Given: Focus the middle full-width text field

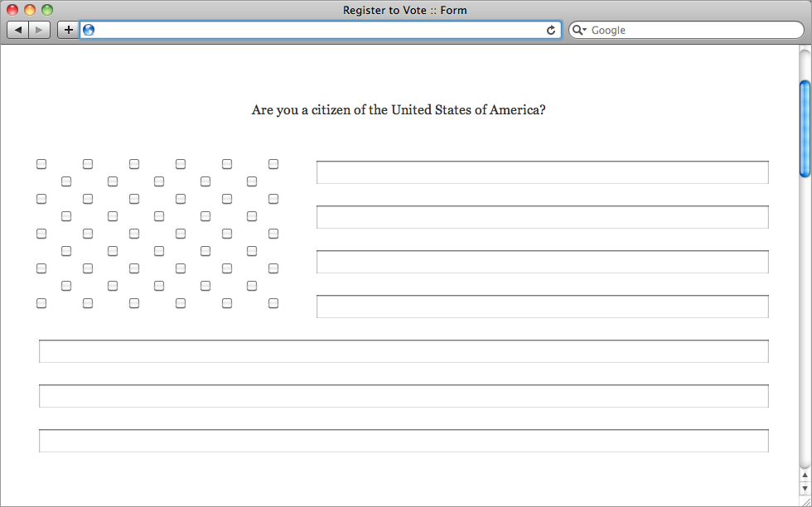Looking at the screenshot, I should click(404, 396).
